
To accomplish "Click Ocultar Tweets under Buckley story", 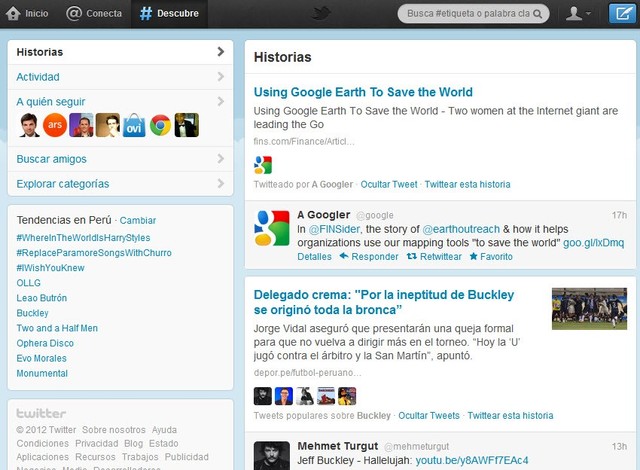I will click(429, 416).
